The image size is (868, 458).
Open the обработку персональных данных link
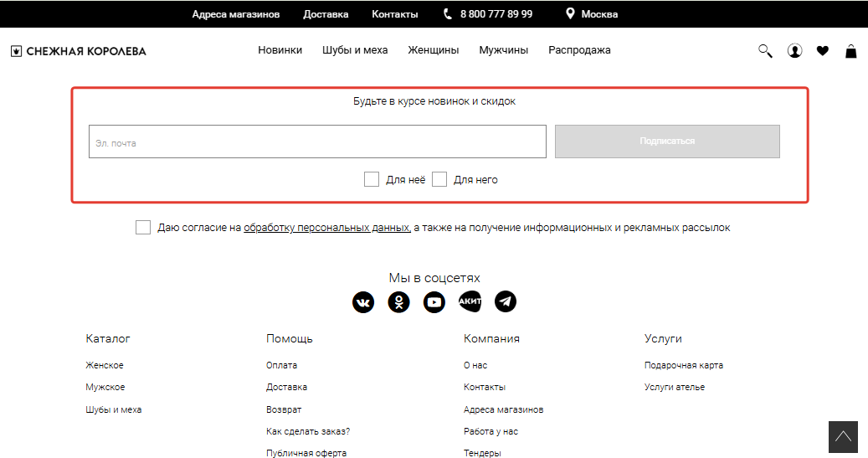tap(326, 228)
